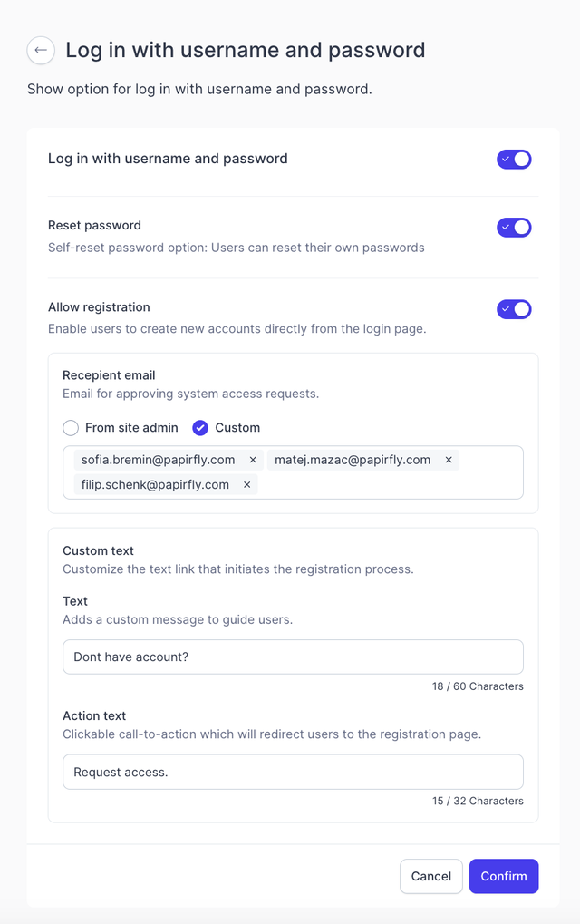Toggle the Allow registration switch
580x924 pixels.
tap(514, 309)
